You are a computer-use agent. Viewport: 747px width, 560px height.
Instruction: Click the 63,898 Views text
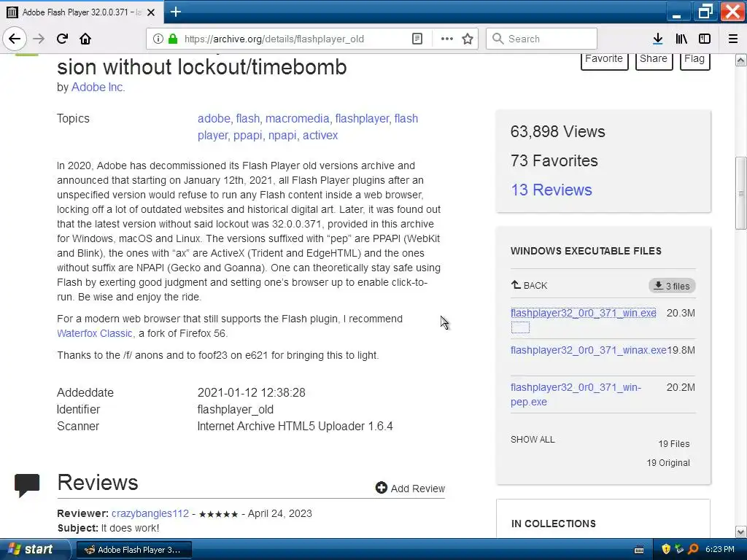(557, 131)
